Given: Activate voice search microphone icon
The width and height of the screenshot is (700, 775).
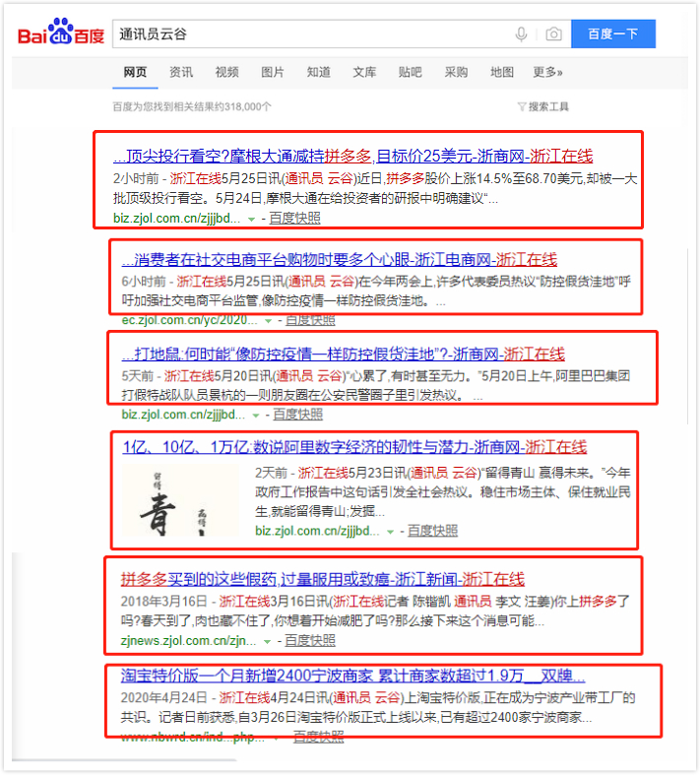Looking at the screenshot, I should 521,34.
